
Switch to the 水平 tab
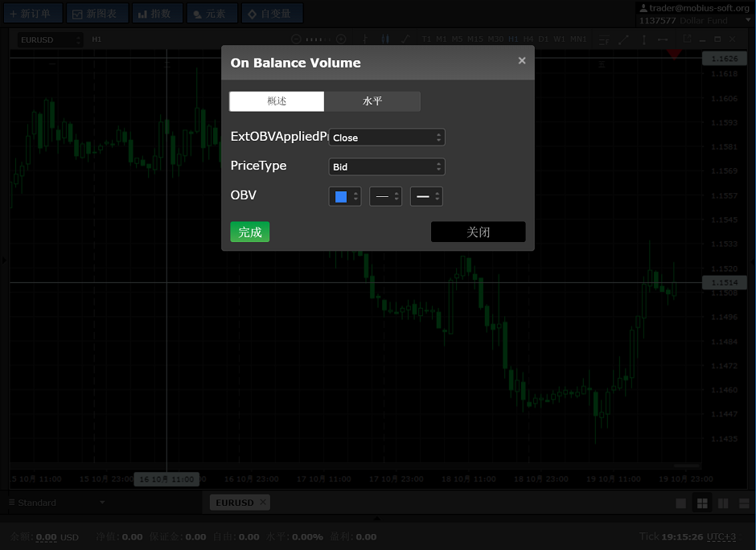[x=372, y=101]
